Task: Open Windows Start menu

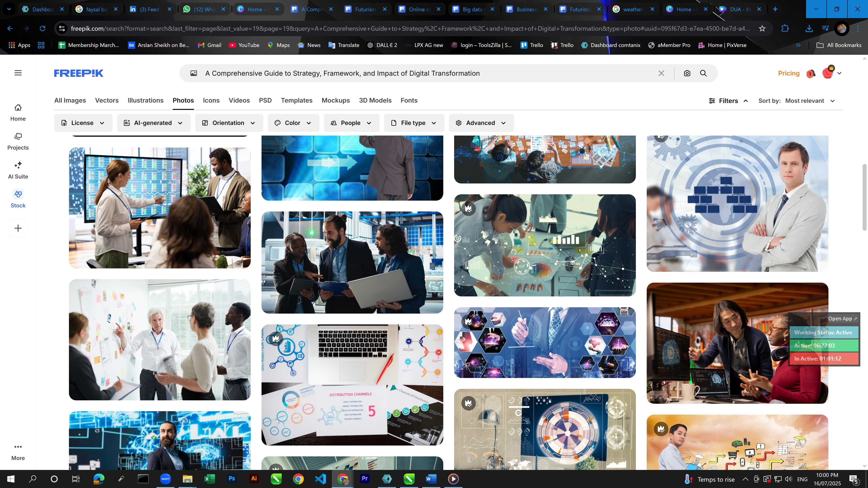Action: click(x=11, y=479)
